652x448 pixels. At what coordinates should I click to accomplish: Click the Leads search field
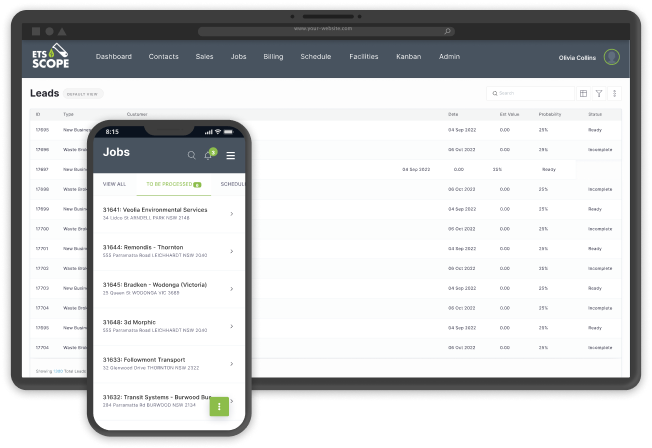[x=530, y=94]
